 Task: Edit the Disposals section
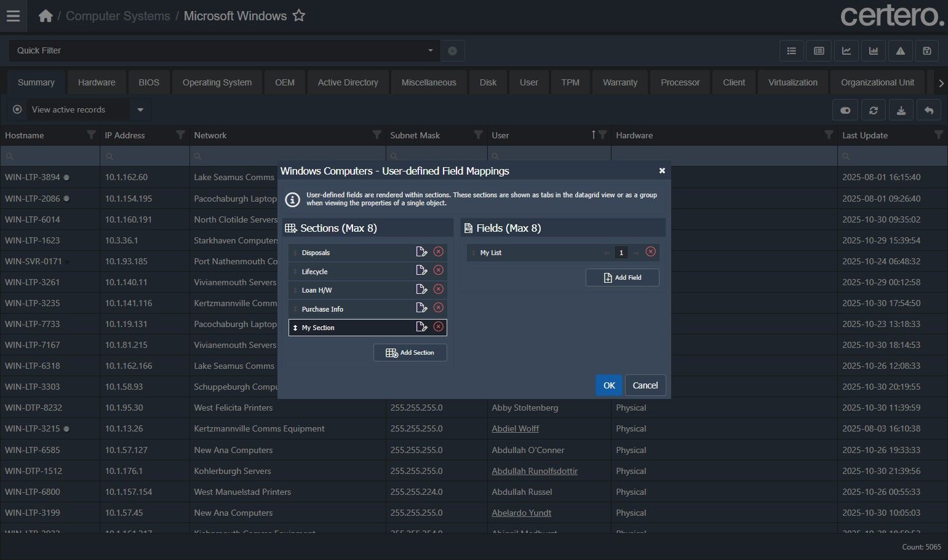point(421,252)
